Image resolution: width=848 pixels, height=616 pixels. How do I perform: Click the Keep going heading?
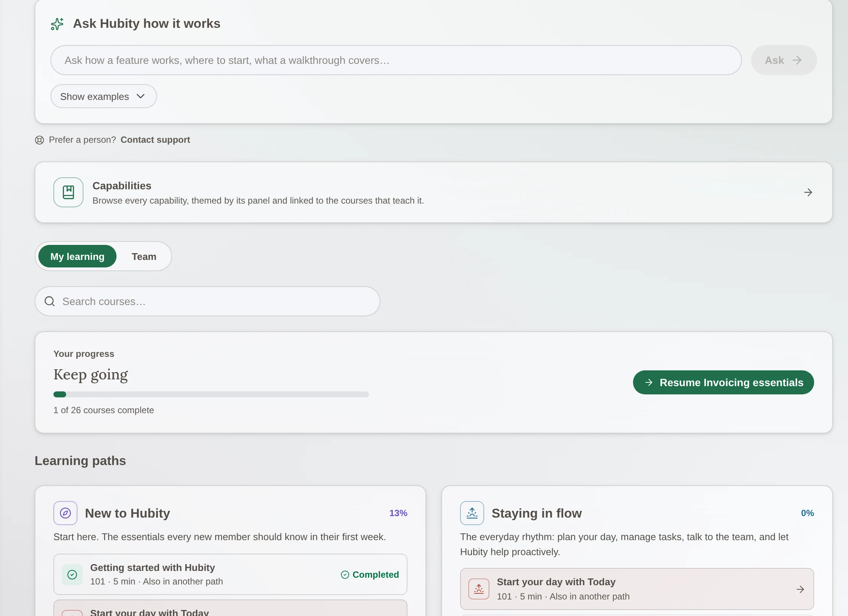tap(91, 374)
